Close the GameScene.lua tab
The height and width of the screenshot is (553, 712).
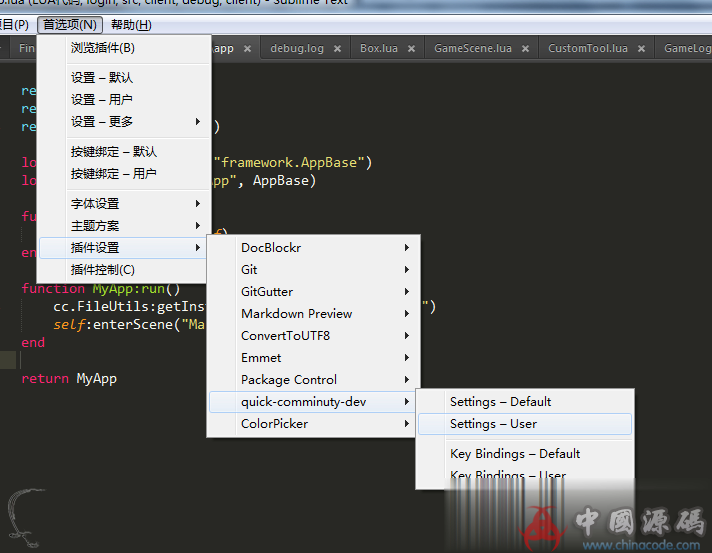[525, 49]
